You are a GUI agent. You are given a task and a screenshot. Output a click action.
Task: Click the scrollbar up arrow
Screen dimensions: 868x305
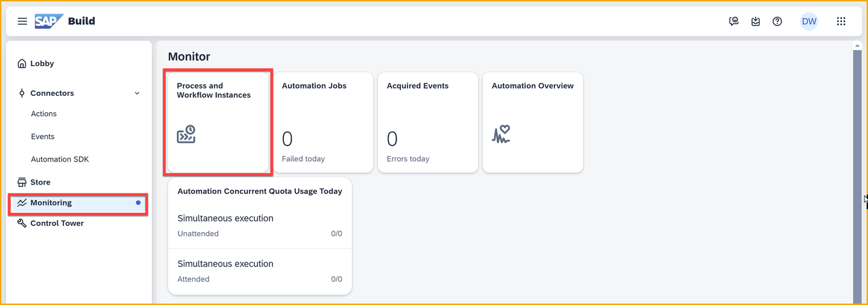857,45
